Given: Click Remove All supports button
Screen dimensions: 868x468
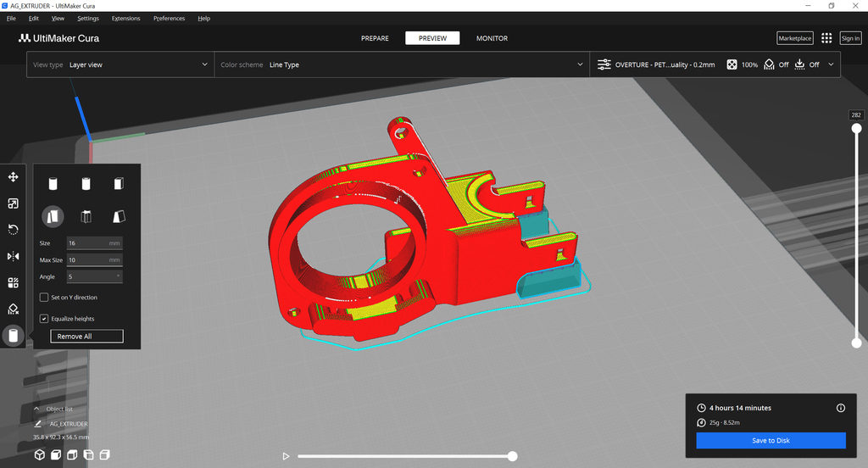Looking at the screenshot, I should (87, 337).
